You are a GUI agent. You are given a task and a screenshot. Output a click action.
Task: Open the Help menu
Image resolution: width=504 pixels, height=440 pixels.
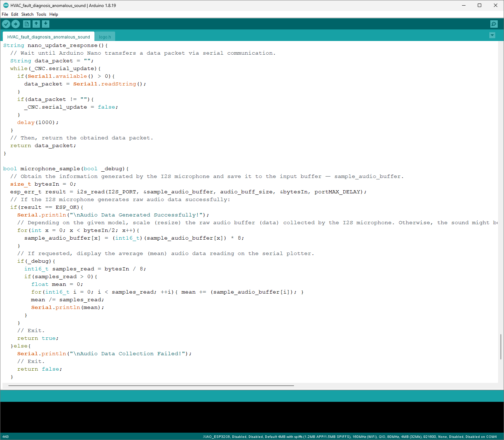54,14
